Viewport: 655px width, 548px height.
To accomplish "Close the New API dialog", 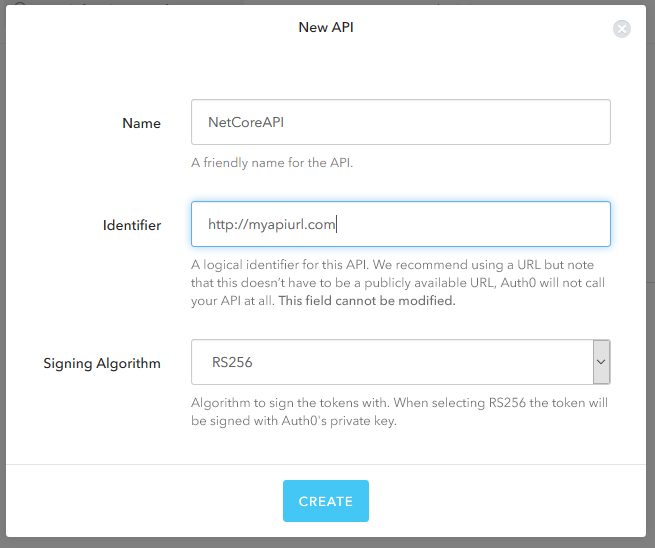I will (x=622, y=29).
